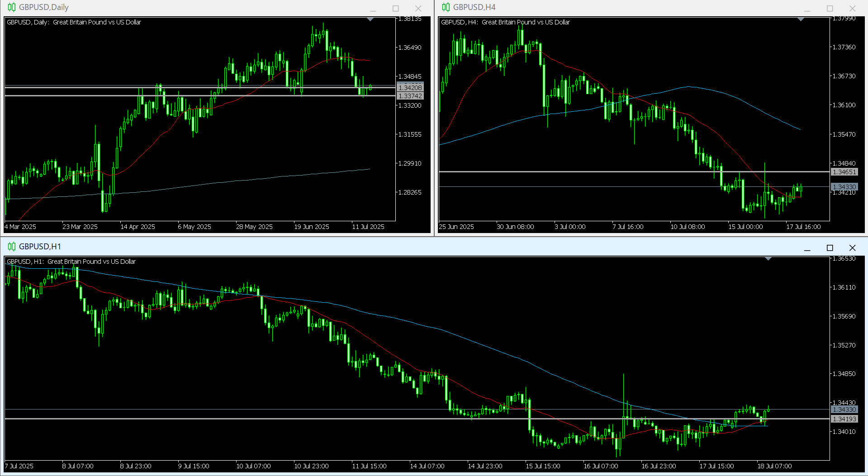Image resolution: width=868 pixels, height=476 pixels.
Task: Maximize the GBPUSD,Daily chart window
Action: coord(396,9)
